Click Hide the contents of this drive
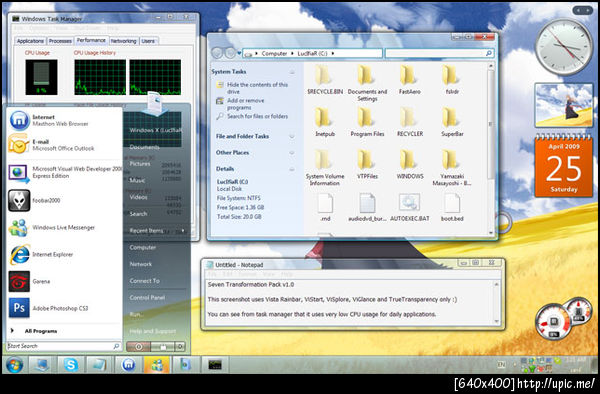 [252, 88]
